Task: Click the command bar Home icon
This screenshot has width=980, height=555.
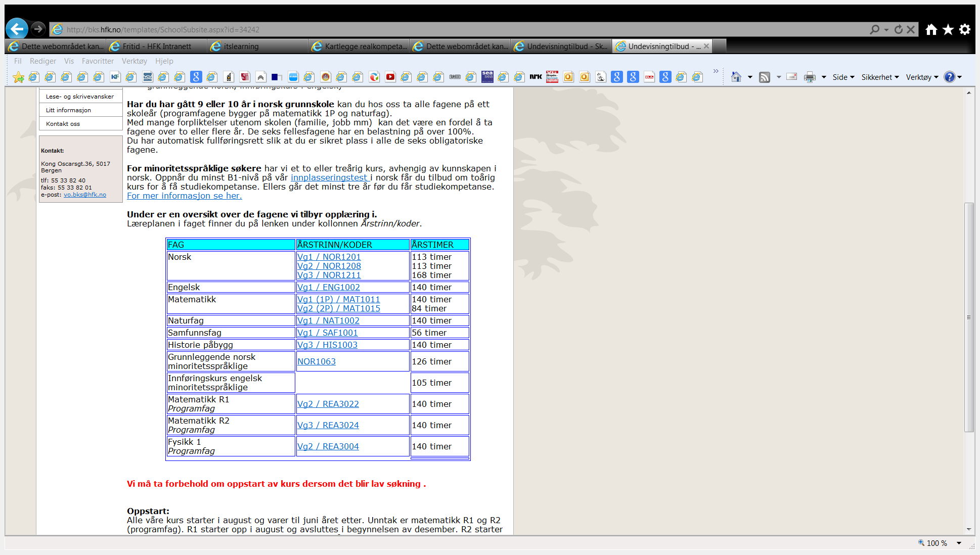Action: [736, 77]
